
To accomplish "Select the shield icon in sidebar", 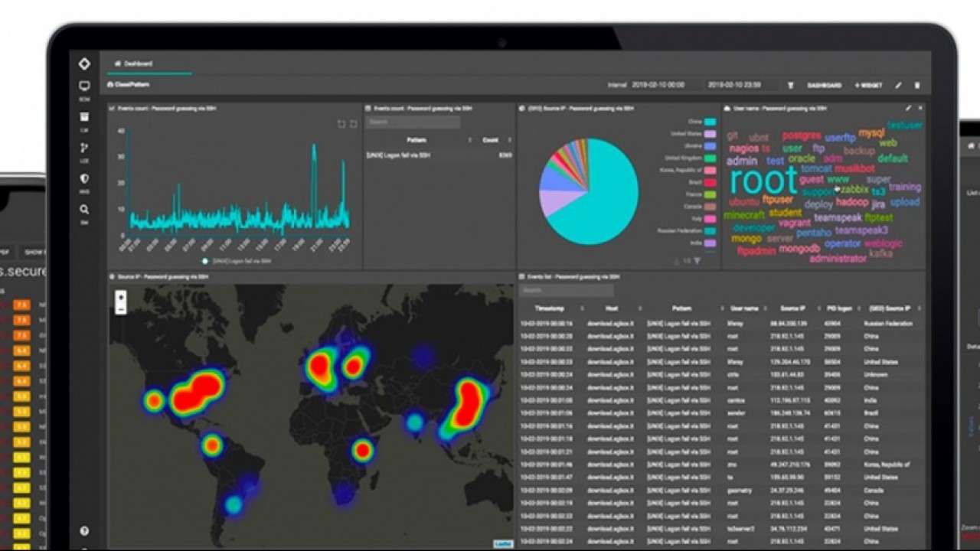I will [84, 178].
